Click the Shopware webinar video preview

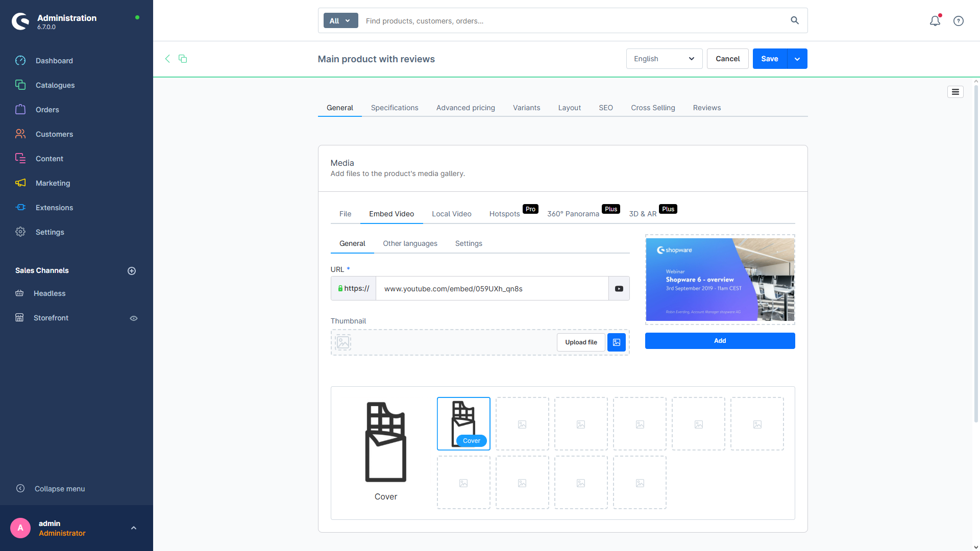[720, 280]
